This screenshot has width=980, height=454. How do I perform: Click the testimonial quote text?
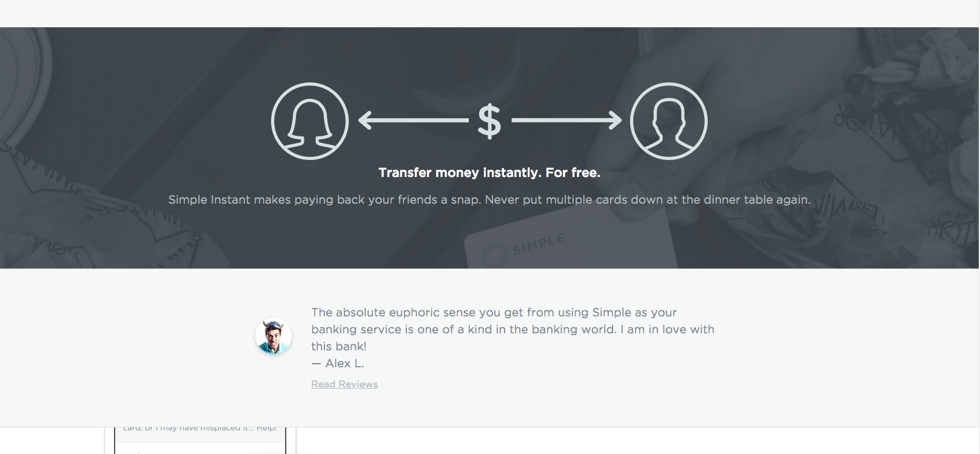pyautogui.click(x=513, y=330)
